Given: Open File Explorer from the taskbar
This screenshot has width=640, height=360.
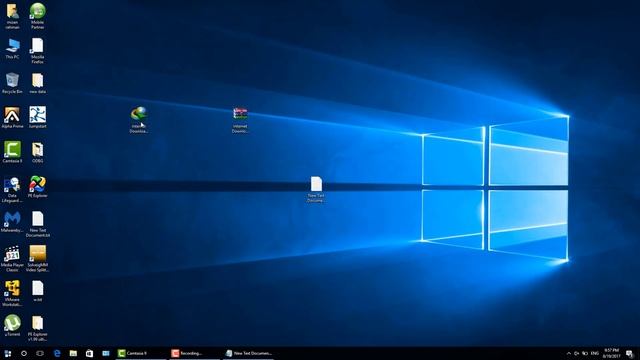Looking at the screenshot, I should tap(73, 353).
